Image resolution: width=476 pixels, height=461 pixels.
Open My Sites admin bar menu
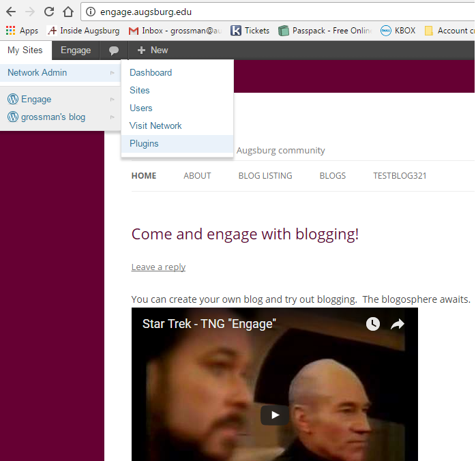(25, 50)
